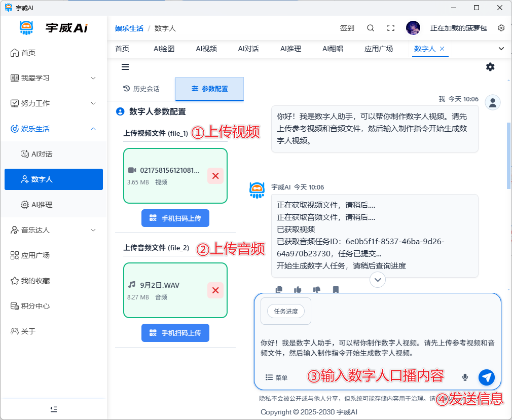Switch to the 历史会话 tab
The height and width of the screenshot is (420, 512).
(x=141, y=89)
